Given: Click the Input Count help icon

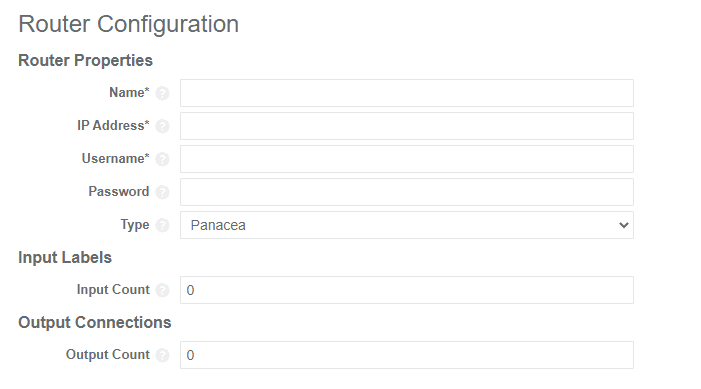Looking at the screenshot, I should pyautogui.click(x=162, y=290).
